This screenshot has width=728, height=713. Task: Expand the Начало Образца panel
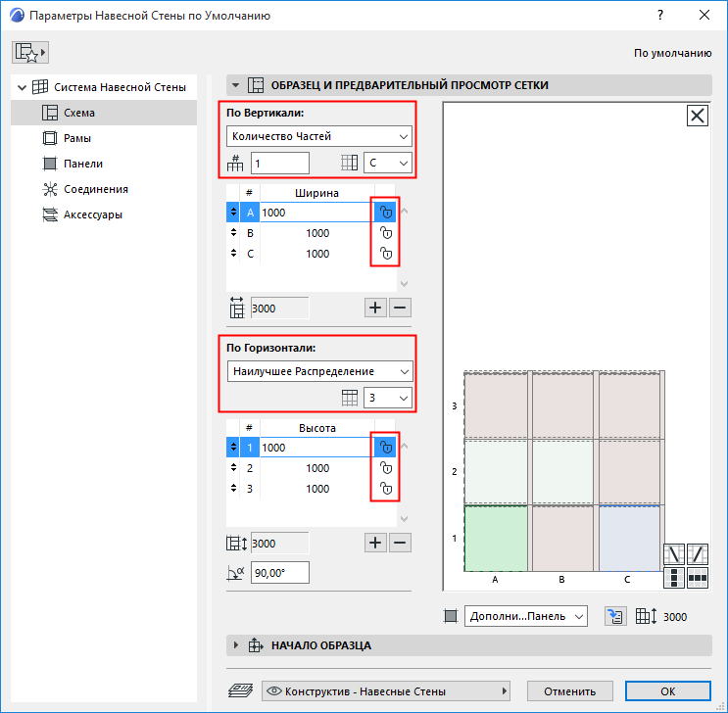[x=236, y=645]
